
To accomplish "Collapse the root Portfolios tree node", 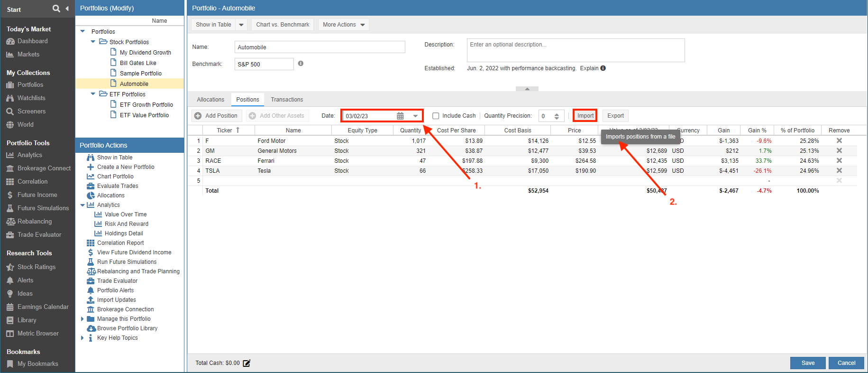I will tap(82, 31).
